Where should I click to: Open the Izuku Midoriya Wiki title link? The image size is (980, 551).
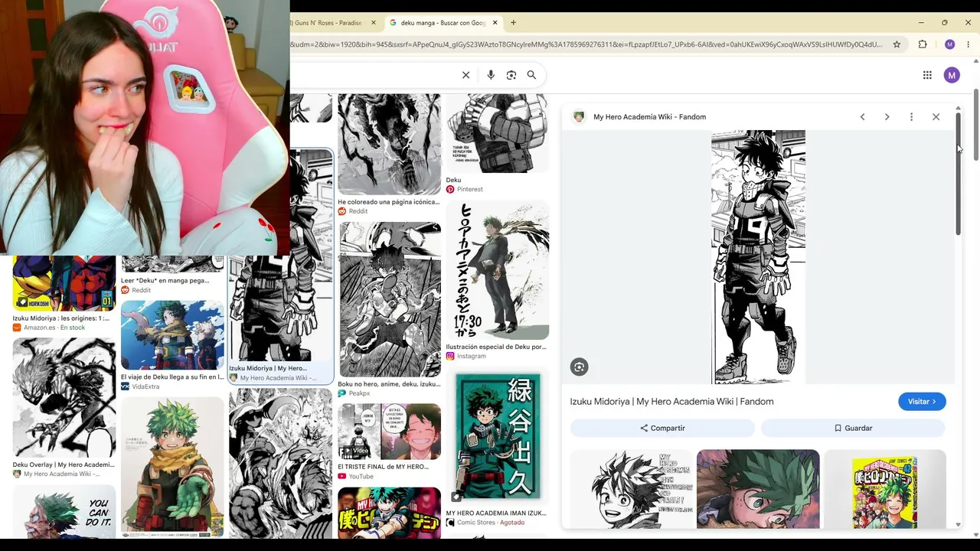point(671,402)
